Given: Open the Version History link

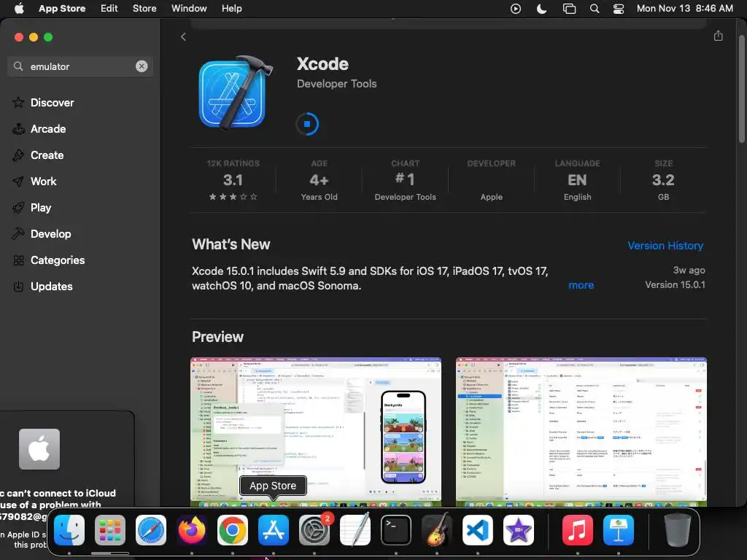Looking at the screenshot, I should 665,245.
